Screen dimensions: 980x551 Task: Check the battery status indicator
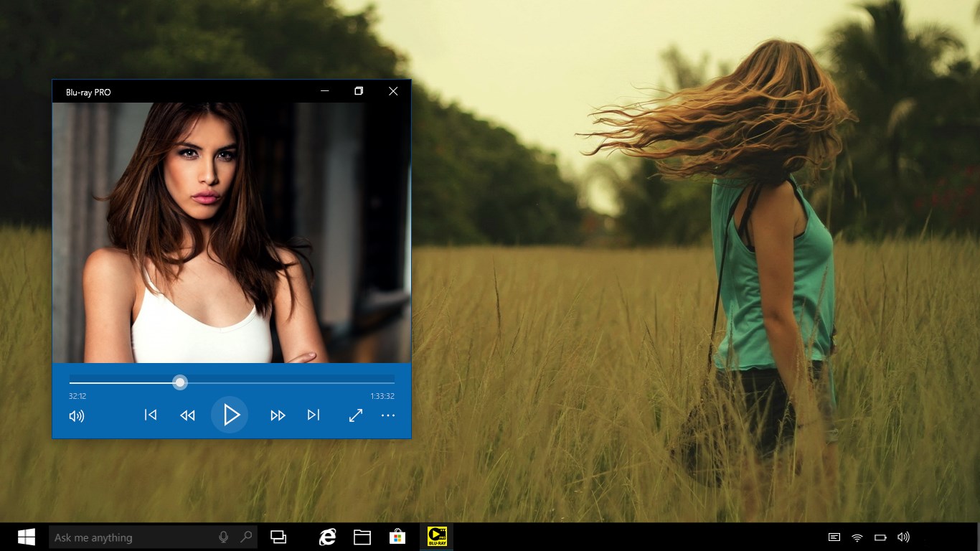[x=880, y=536]
